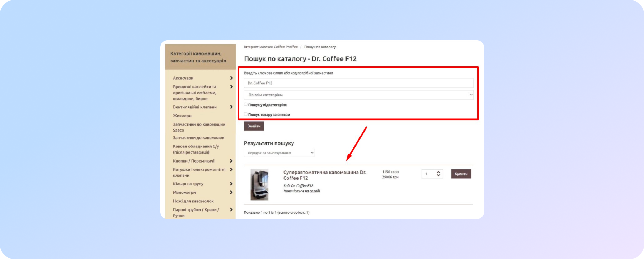Open Ножі для кавомолок category
Screen dimensions: 644x259
193,201
